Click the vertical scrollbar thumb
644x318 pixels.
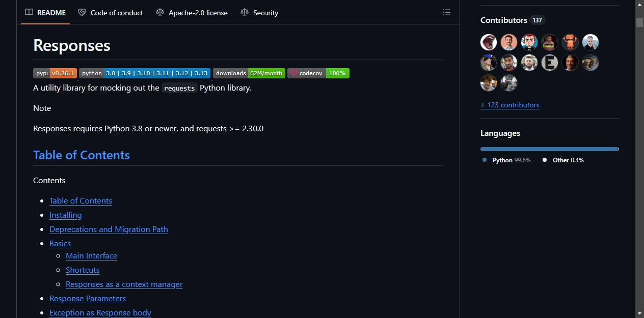(639, 22)
